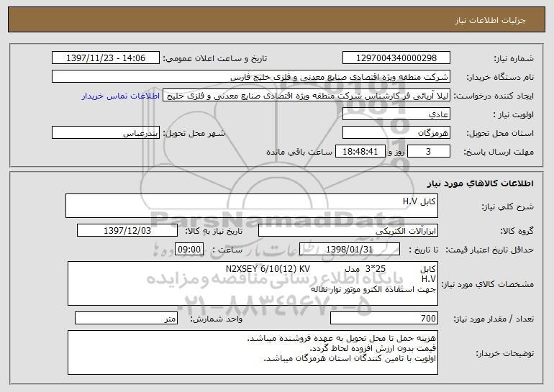Click the buyer organization name field
Screen dimensions: 554x392
[x=251, y=76]
